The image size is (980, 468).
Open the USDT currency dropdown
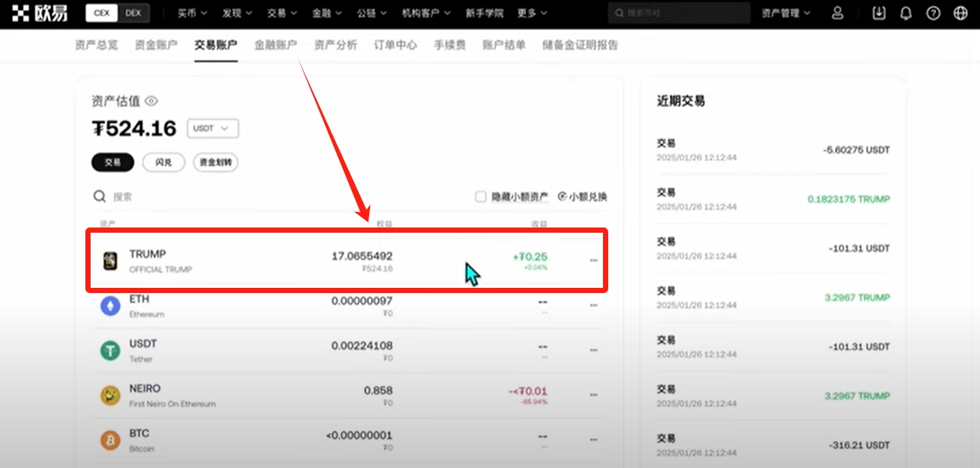click(x=213, y=128)
